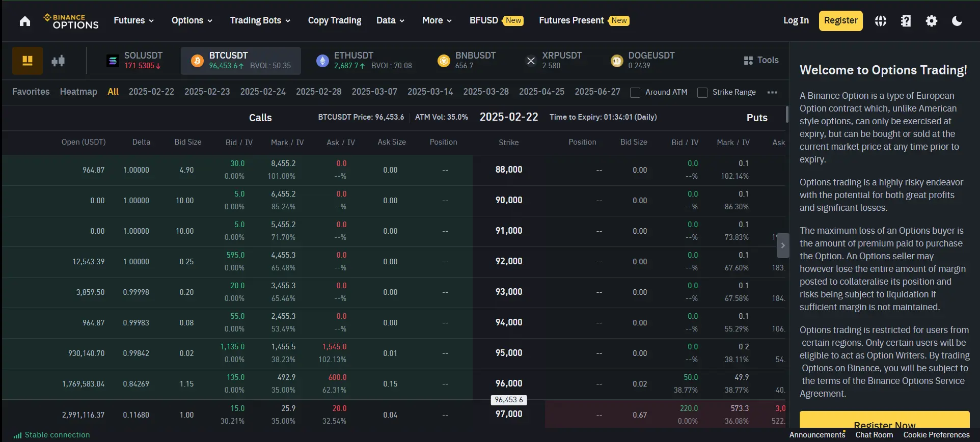Screen dimensions: 980x442
Task: Select the 2025-03-28 expiry tab
Action: [x=486, y=92]
